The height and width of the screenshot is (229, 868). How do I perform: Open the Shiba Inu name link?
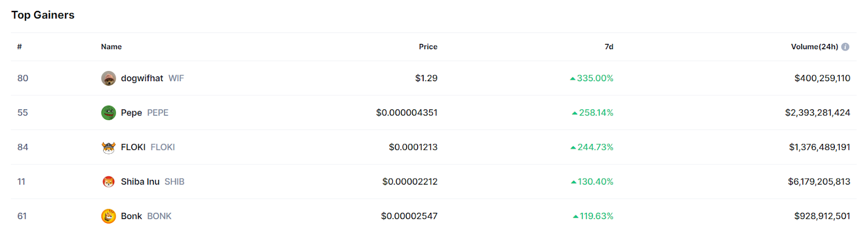(x=140, y=182)
